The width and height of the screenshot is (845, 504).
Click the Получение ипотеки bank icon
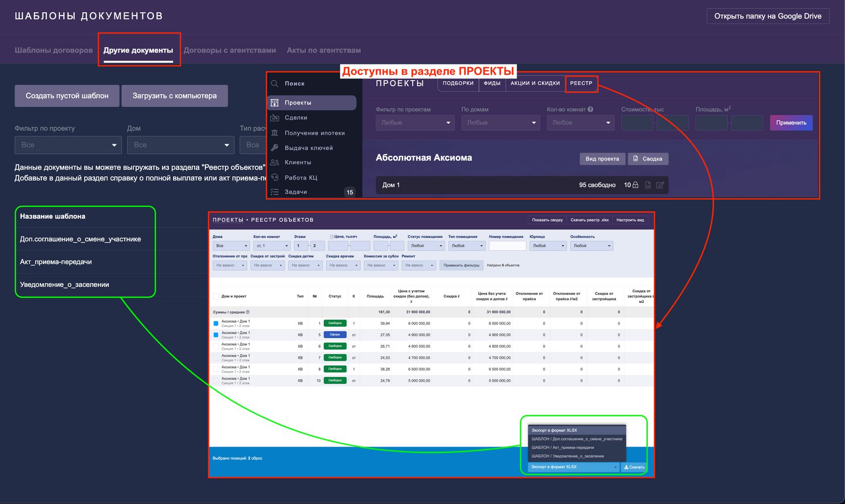tap(274, 133)
